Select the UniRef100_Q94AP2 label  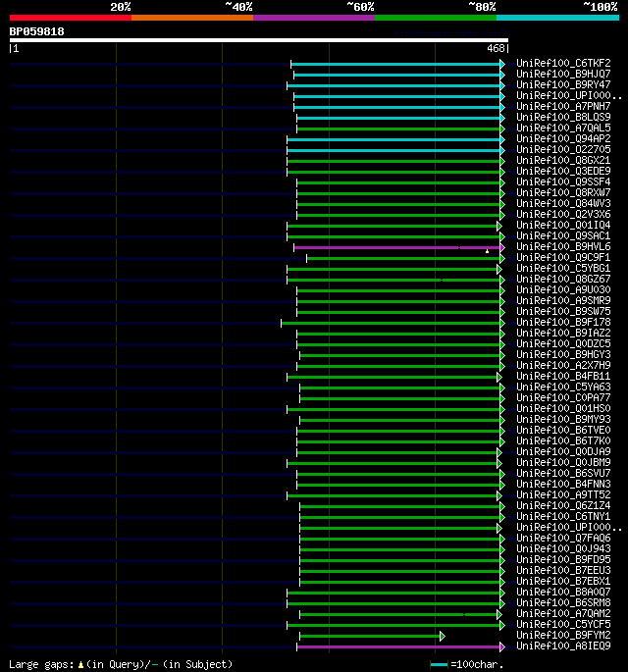click(x=563, y=138)
